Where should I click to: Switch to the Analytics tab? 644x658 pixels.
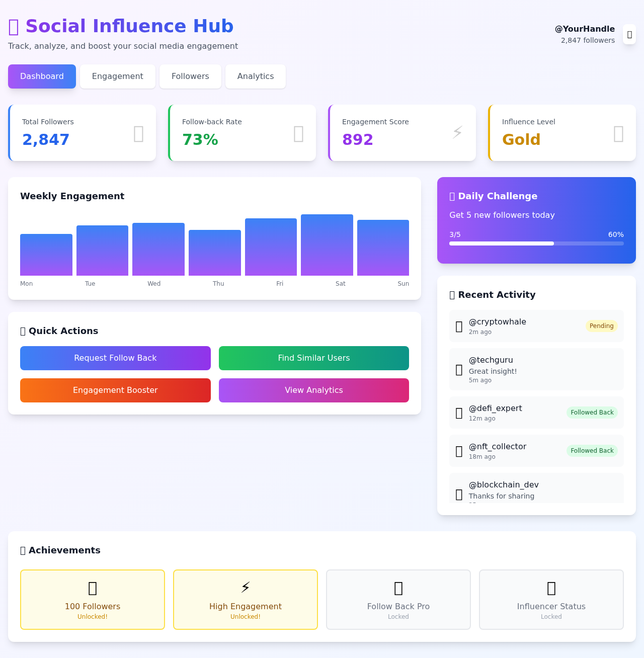click(x=255, y=76)
